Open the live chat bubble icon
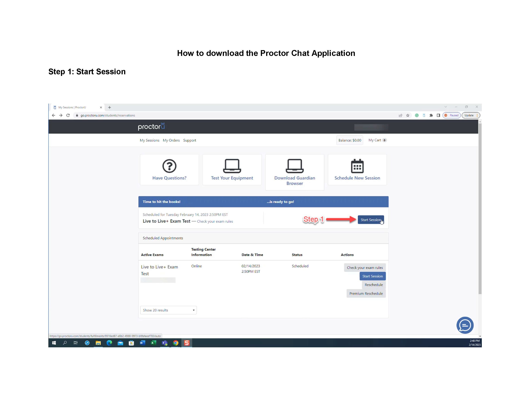Image resolution: width=532 pixels, height=411 pixels. point(465,325)
